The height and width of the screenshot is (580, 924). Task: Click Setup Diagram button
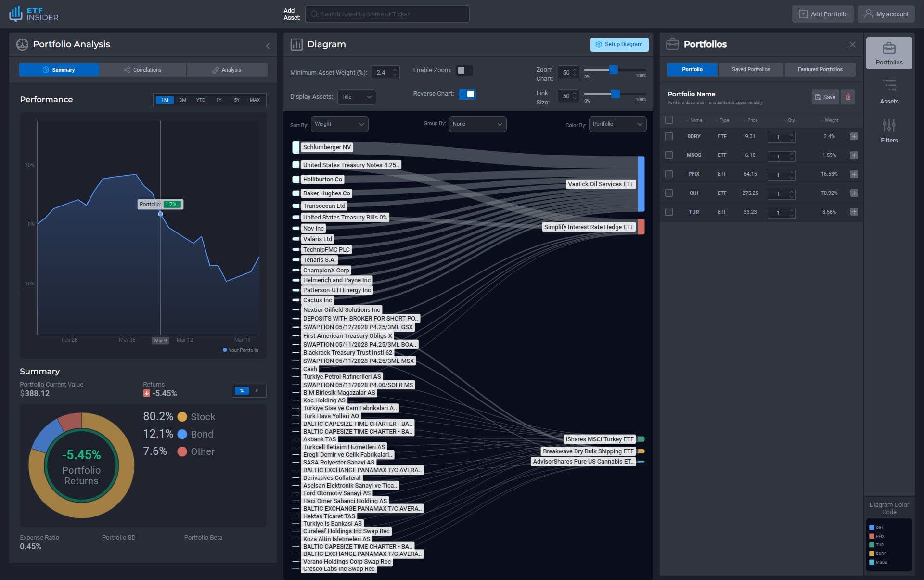coord(619,44)
